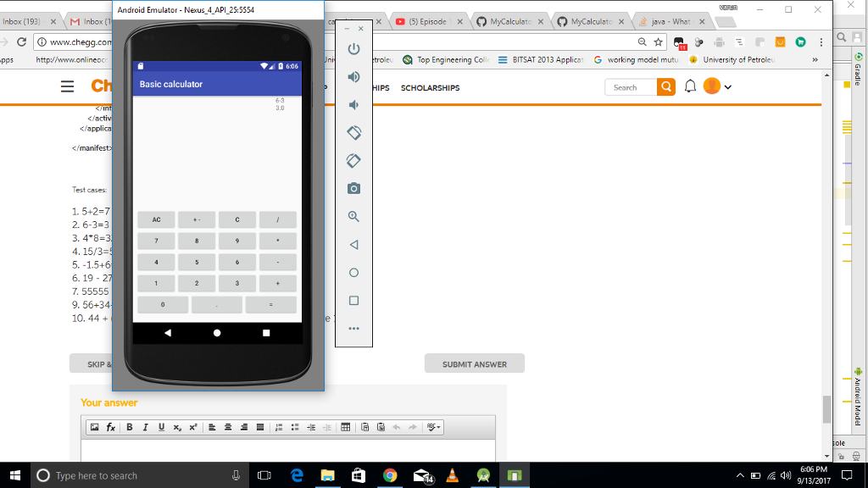The height and width of the screenshot is (488, 868).
Task: Tap the number 5 calculator key
Action: point(197,263)
